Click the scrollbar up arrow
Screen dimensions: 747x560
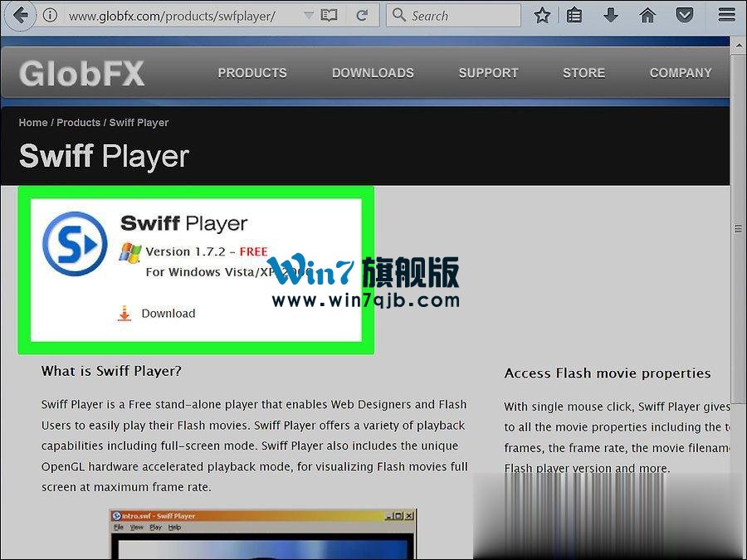click(x=738, y=46)
